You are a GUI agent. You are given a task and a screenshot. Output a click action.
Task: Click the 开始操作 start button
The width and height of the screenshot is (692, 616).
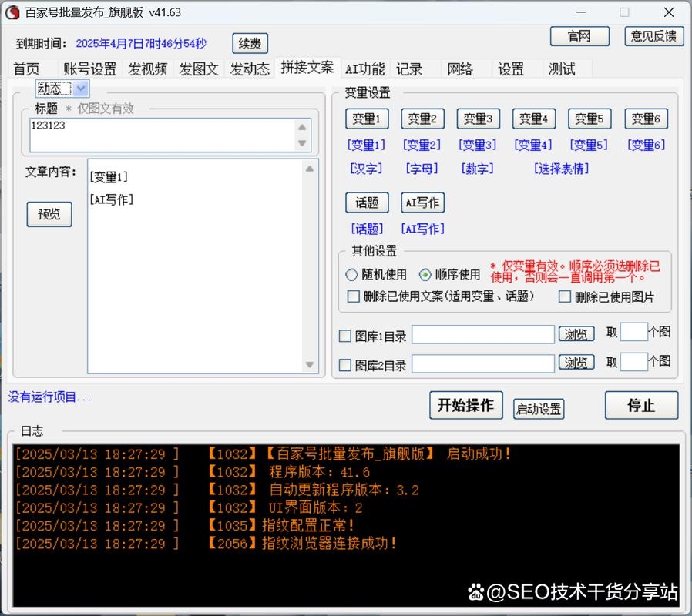[x=465, y=405]
